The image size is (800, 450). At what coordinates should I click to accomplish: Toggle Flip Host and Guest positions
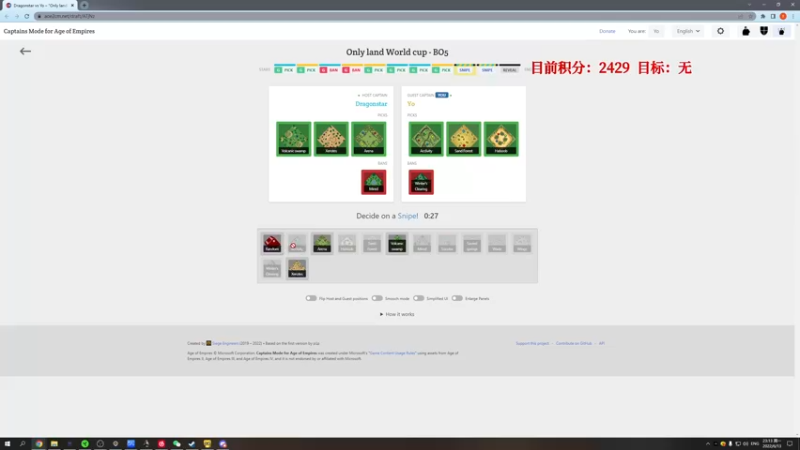click(x=311, y=298)
